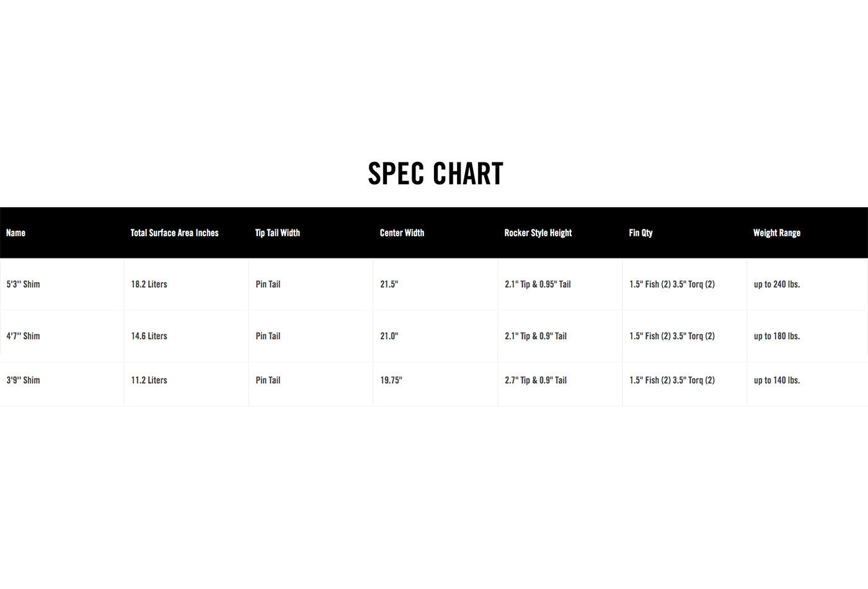Click the SPEC CHART heading

[435, 173]
